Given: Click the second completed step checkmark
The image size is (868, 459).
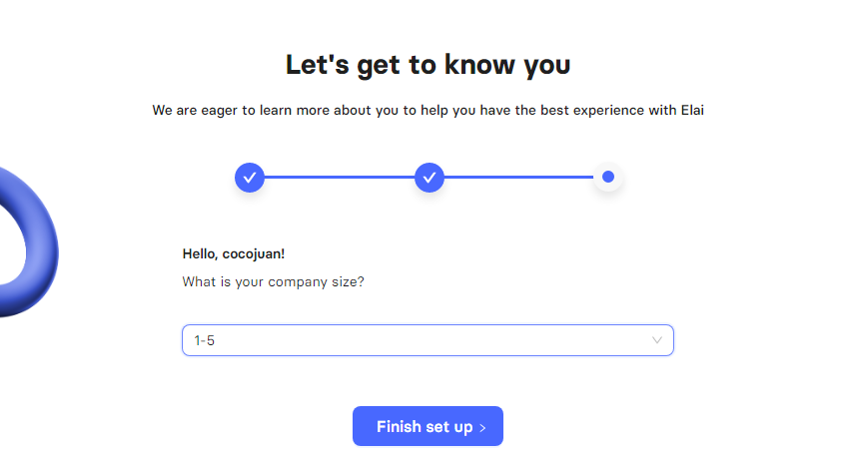Looking at the screenshot, I should tap(430, 178).
